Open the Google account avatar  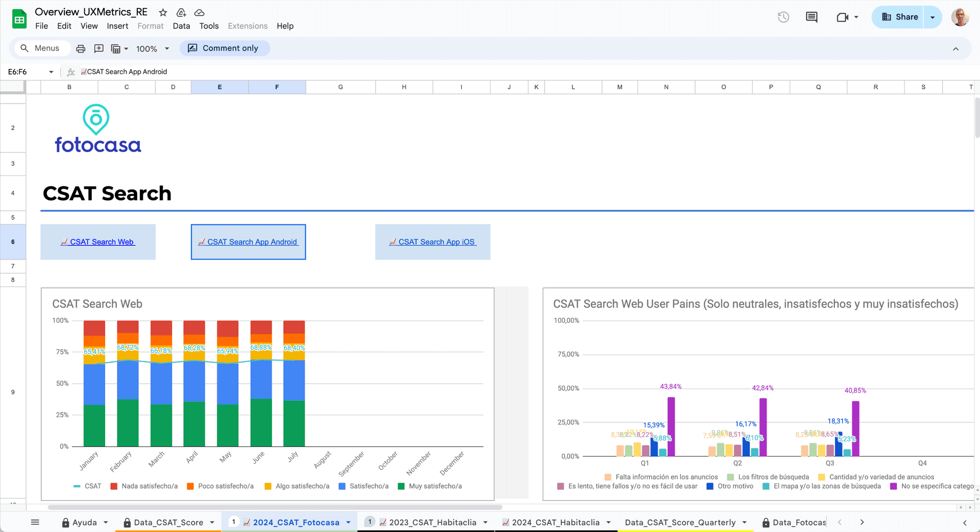[x=960, y=17]
